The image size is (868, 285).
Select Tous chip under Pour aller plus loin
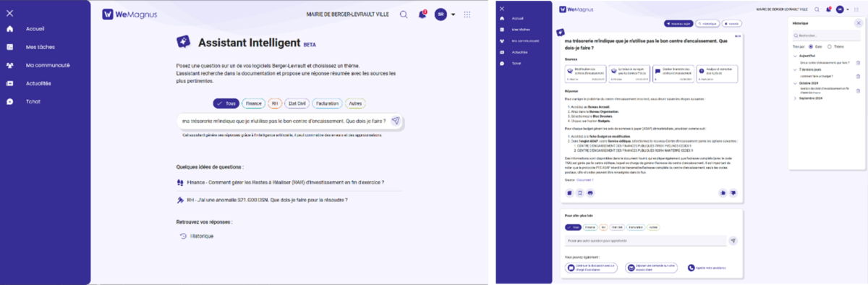click(x=573, y=227)
